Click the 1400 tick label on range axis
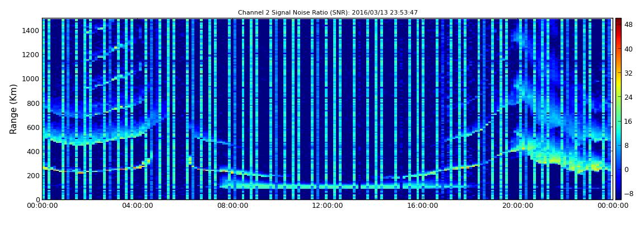 pyautogui.click(x=31, y=30)
